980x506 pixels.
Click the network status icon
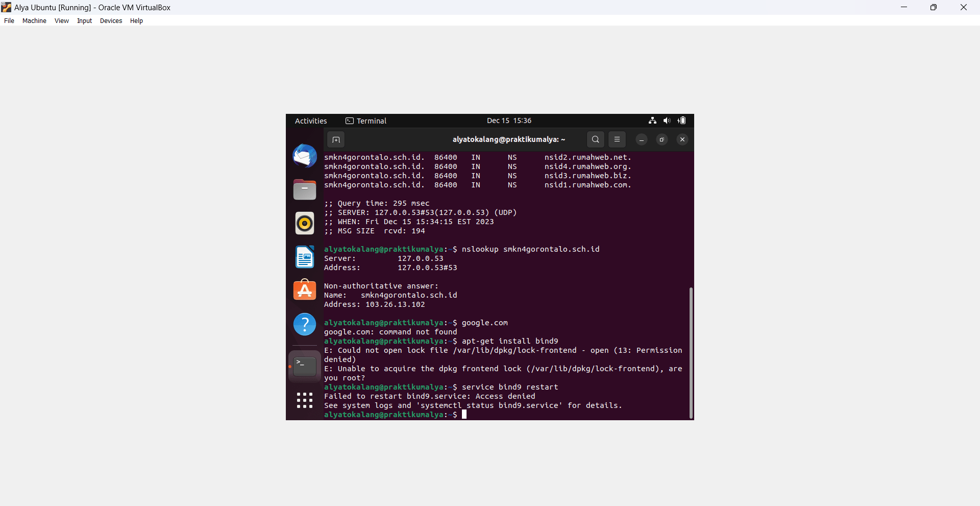652,121
